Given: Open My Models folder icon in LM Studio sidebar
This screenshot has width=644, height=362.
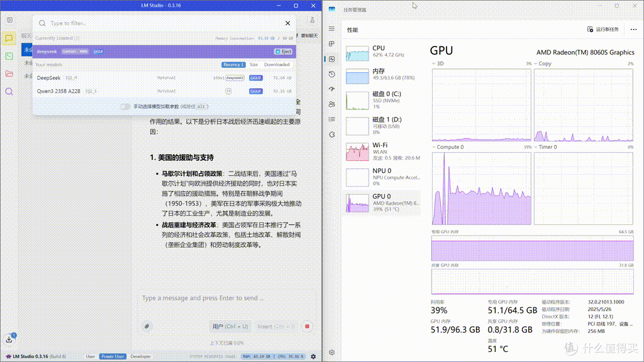Looking at the screenshot, I should click(x=9, y=74).
